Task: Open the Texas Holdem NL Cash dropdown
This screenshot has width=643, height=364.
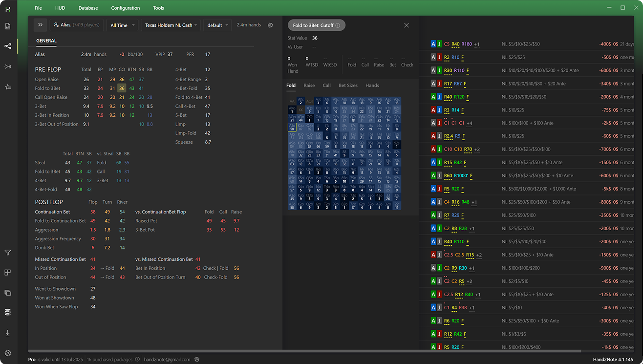Action: [171, 25]
